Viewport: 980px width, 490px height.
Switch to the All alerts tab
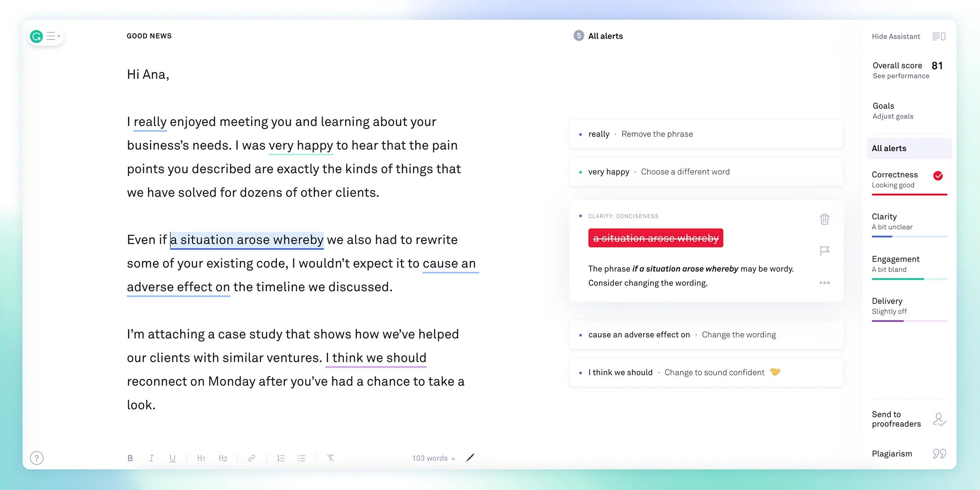coord(889,148)
